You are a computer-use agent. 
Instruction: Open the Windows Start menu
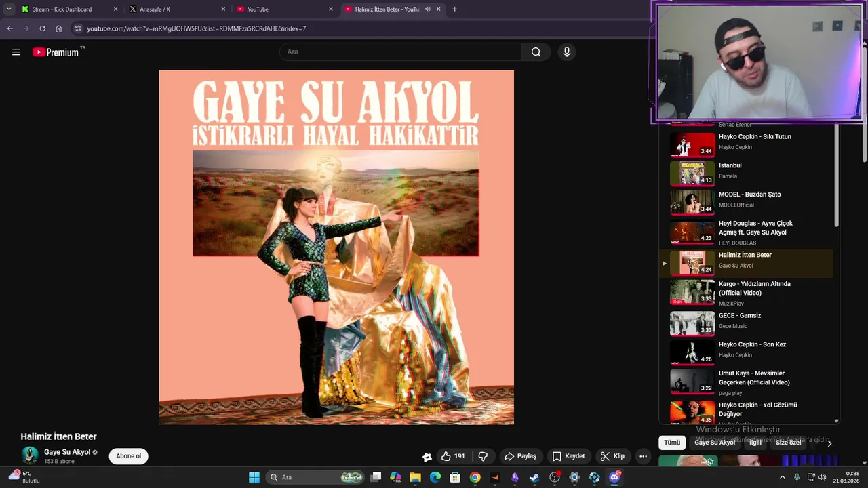click(254, 477)
